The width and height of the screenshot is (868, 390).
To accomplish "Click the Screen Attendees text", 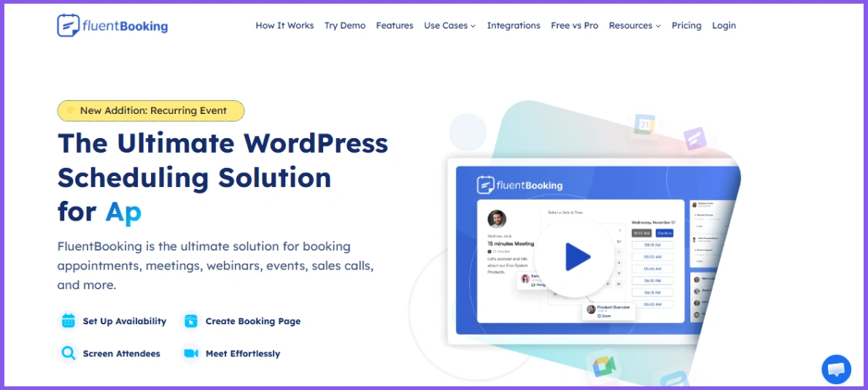I will (122, 354).
